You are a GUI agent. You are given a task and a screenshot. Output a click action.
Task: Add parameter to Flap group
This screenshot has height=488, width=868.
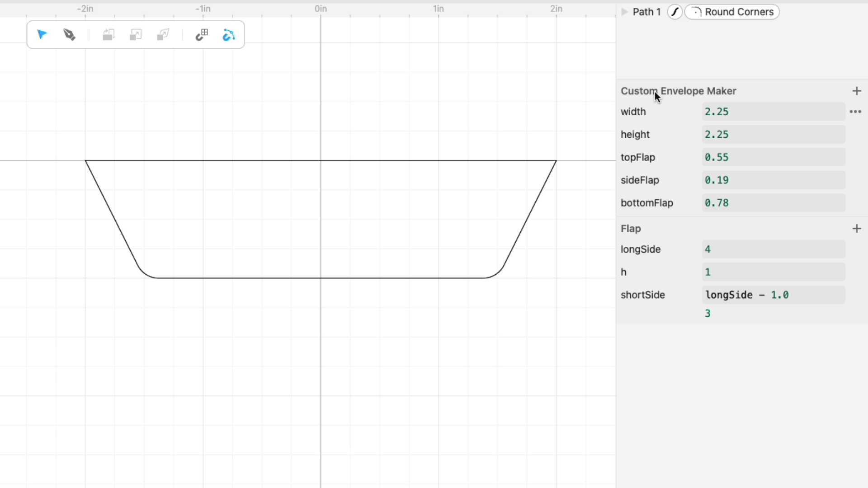tap(857, 229)
